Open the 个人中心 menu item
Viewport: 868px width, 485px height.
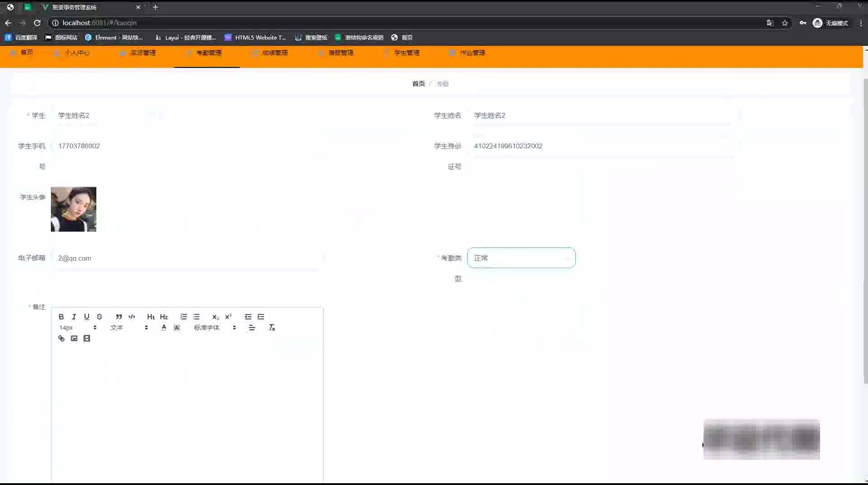[72, 53]
